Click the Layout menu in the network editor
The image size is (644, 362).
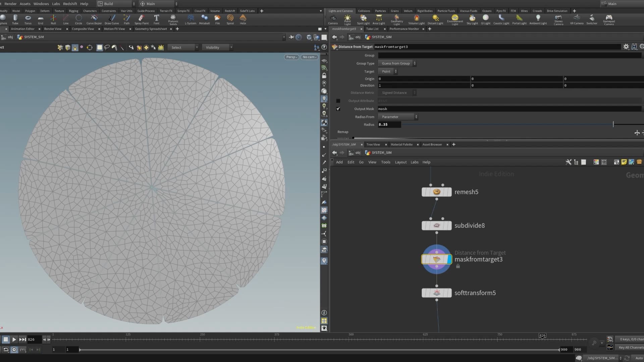(400, 162)
